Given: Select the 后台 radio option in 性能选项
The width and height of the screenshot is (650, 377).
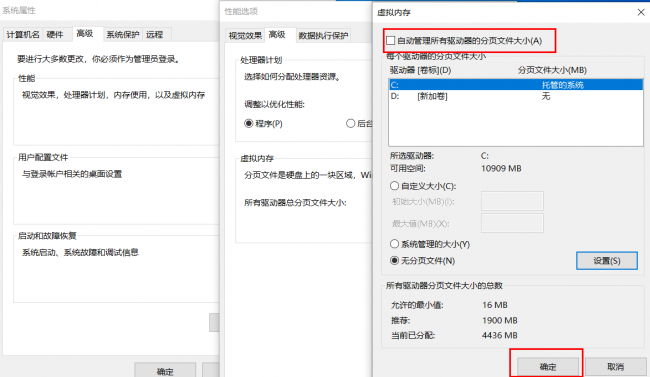Looking at the screenshot, I should (351, 123).
